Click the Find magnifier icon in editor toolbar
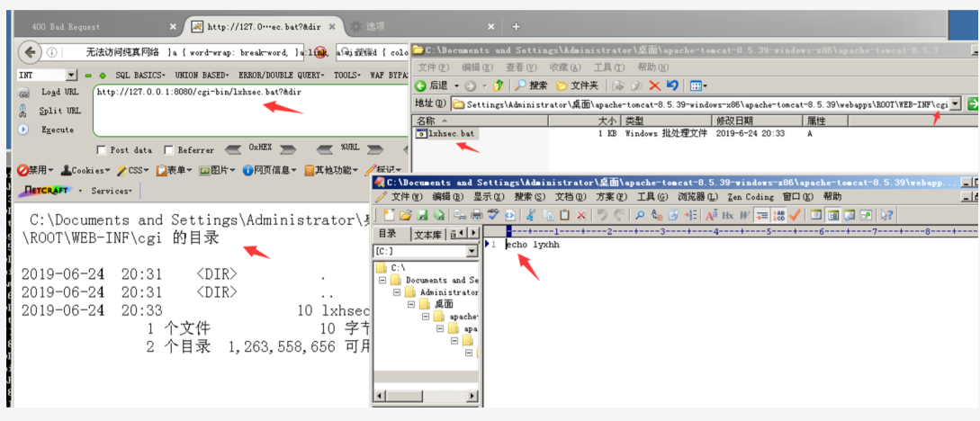Image resolution: width=980 pixels, height=421 pixels. 639,215
